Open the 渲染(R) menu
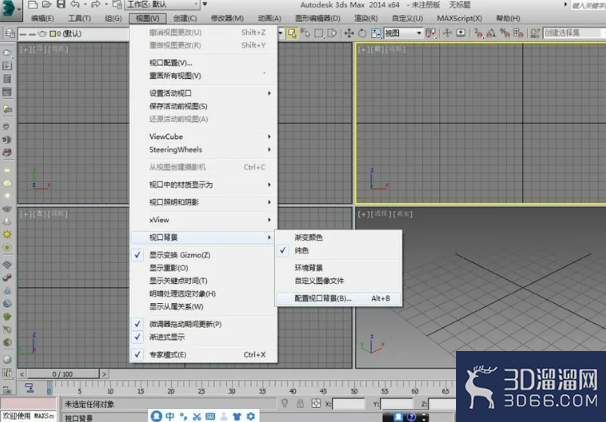Image resolution: width=606 pixels, height=422 pixels. pyautogui.click(x=366, y=19)
